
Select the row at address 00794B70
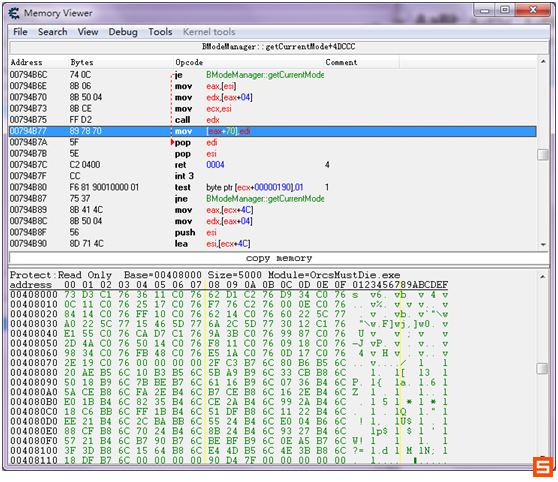coord(273,98)
